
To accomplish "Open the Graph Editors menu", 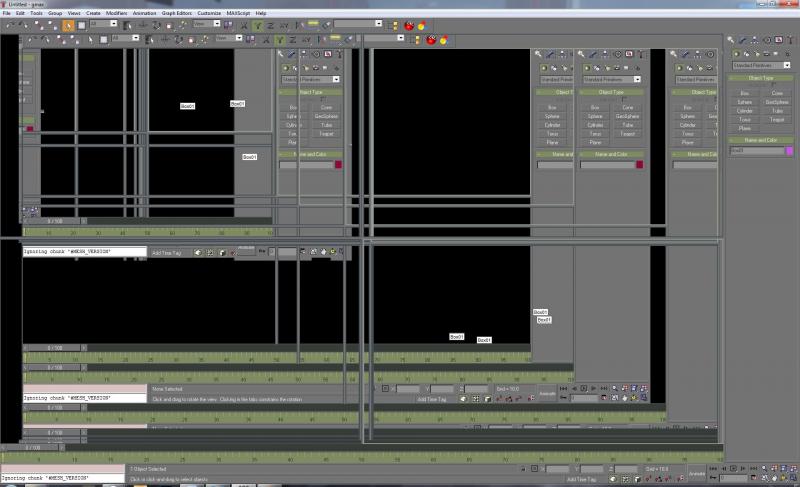I will pos(177,13).
